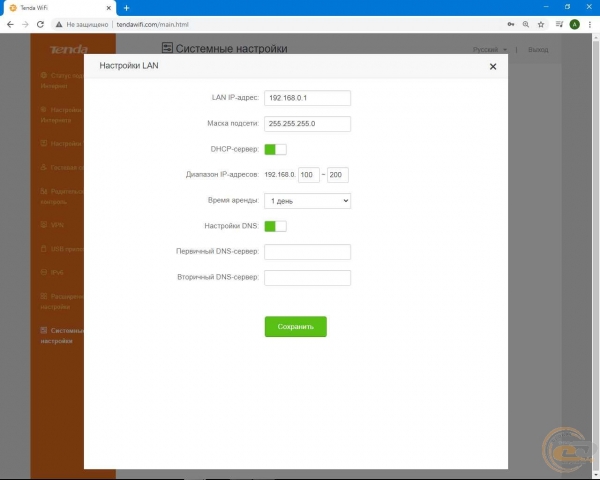Open the Русский language dropdown
The width and height of the screenshot is (600, 480).
[x=489, y=50]
